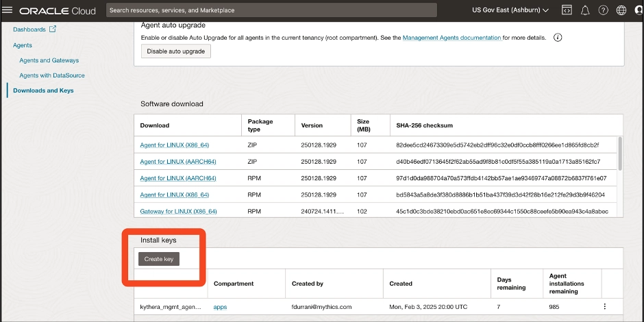This screenshot has height=322, width=644.
Task: Click the Mon, Feb 3, 2025 20:00 UTC date
Action: click(428, 307)
